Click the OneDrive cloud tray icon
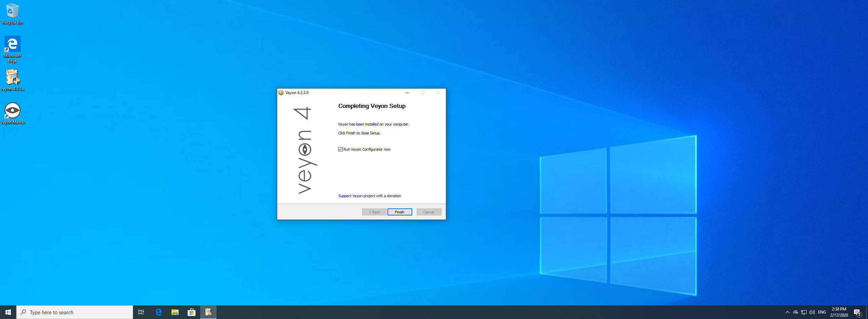 tap(796, 312)
